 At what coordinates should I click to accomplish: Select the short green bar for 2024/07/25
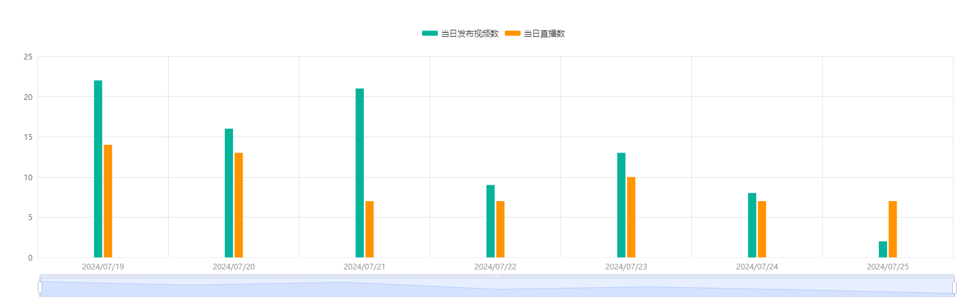coord(883,249)
